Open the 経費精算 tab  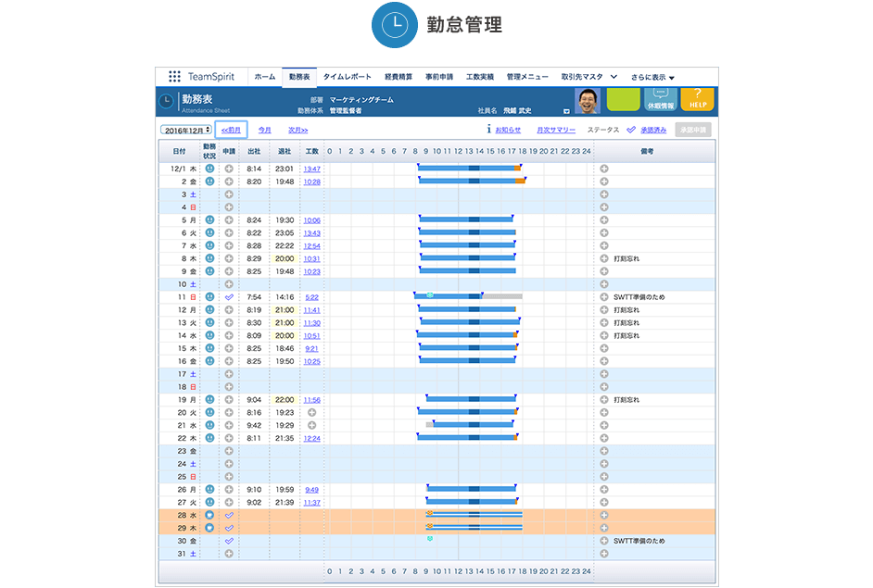[x=399, y=77]
